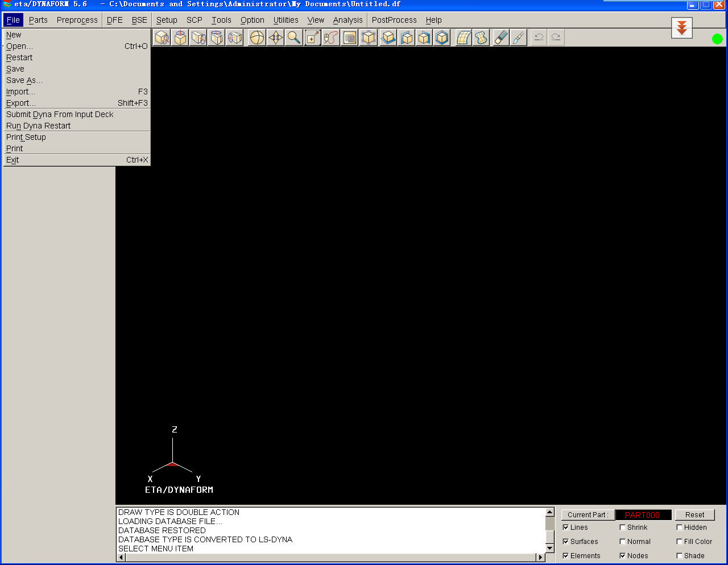Select the first rotate-about-axis cube icon with the red ring

(162, 38)
